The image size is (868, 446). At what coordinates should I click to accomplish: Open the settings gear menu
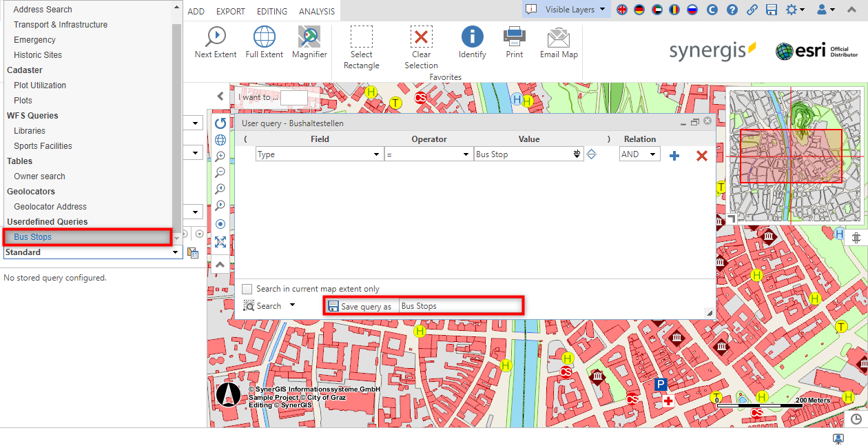(792, 10)
